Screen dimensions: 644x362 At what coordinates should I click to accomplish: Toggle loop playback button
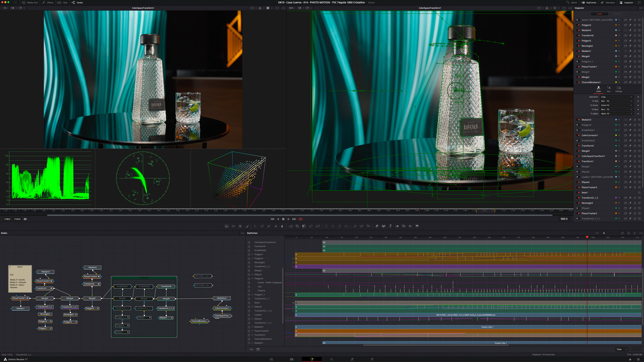point(300,219)
